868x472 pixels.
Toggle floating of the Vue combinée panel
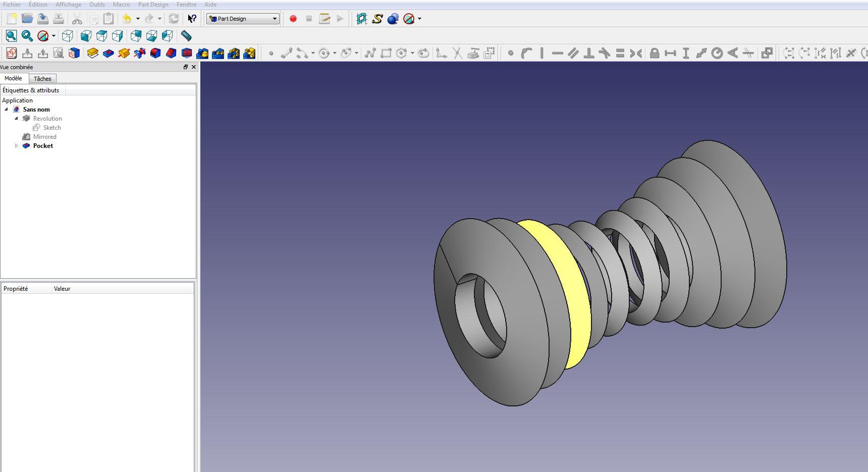[185, 67]
